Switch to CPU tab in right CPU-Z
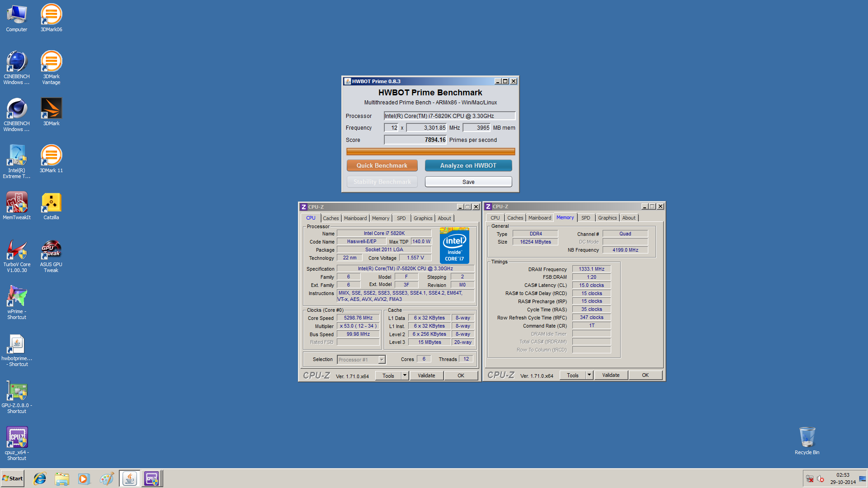The width and height of the screenshot is (868, 488). (495, 218)
